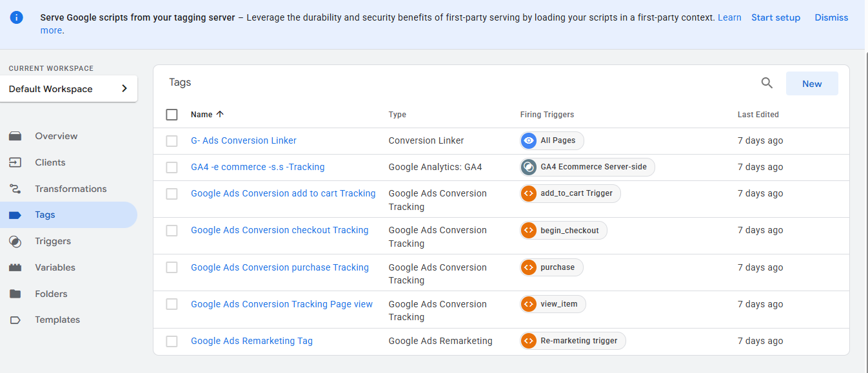868x373 pixels.
Task: Click the info icon in the banner
Action: (x=17, y=17)
